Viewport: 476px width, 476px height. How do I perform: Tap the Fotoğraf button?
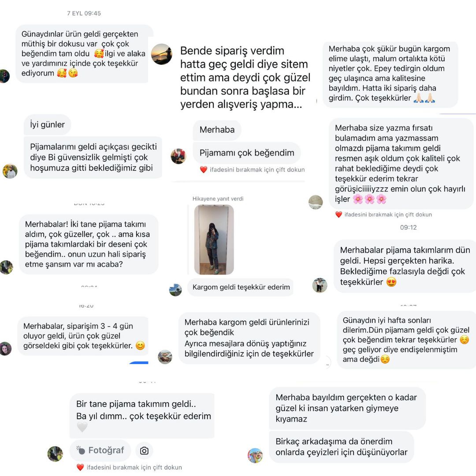100,450
